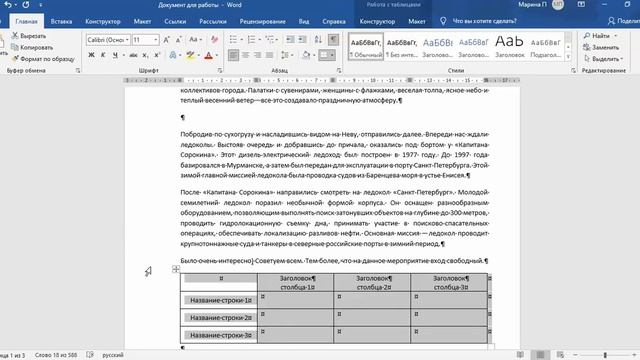This screenshot has height=360, width=640.
Task: Decrease paragraph indent
Action: tap(290, 40)
